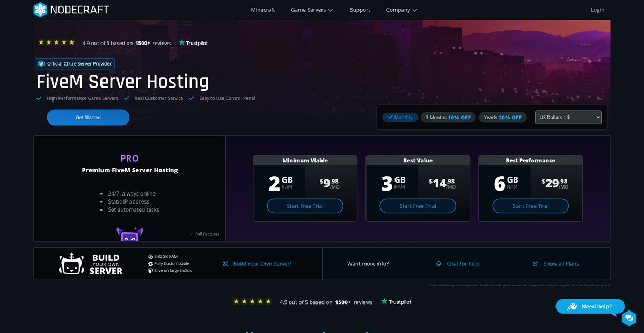Click the top five-star rating icons
The width and height of the screenshot is (644, 333).
[x=56, y=42]
